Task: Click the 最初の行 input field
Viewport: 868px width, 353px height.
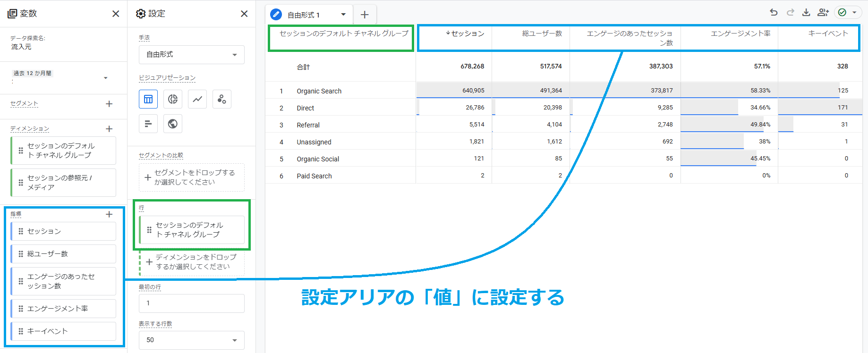Action: click(191, 303)
